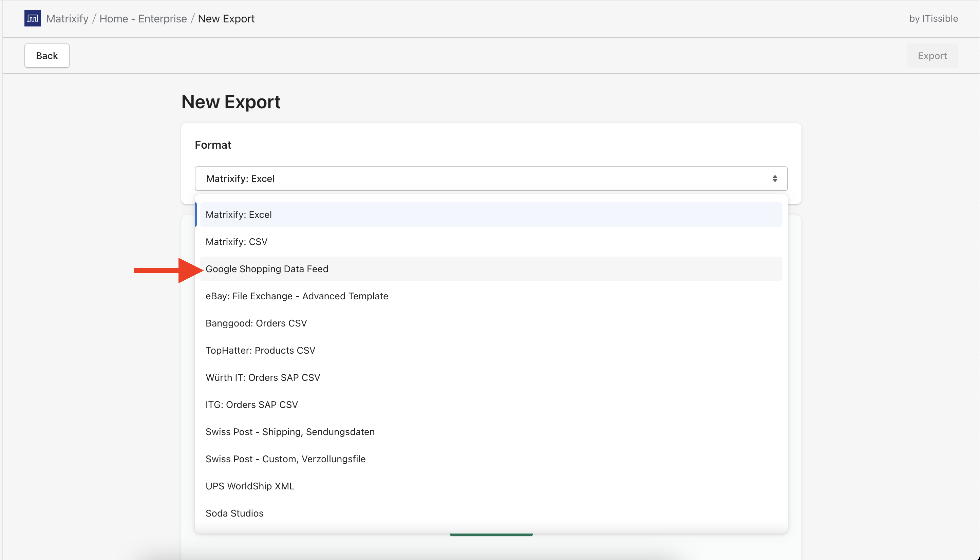Pick Banggood: Orders CSV format
980x560 pixels.
256,323
